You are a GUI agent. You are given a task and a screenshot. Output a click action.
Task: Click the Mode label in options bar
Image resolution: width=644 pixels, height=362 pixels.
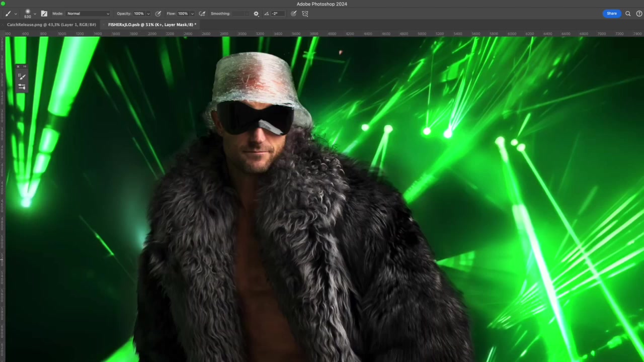(x=57, y=14)
